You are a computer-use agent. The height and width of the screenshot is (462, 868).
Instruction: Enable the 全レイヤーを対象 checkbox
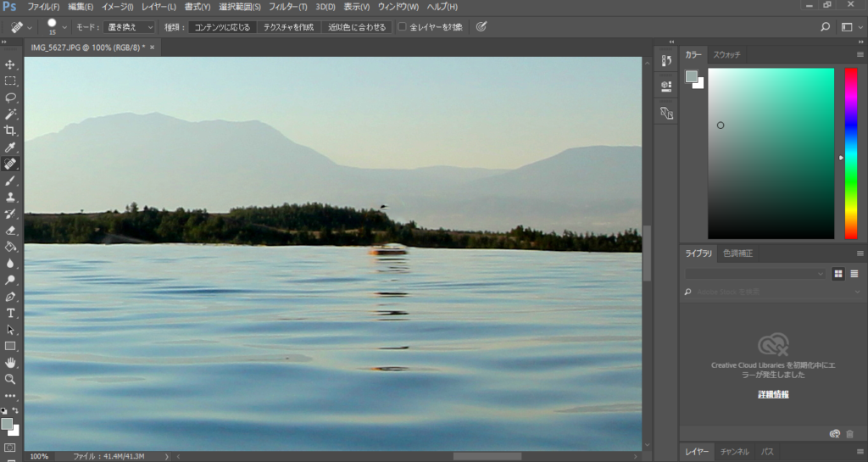[403, 27]
